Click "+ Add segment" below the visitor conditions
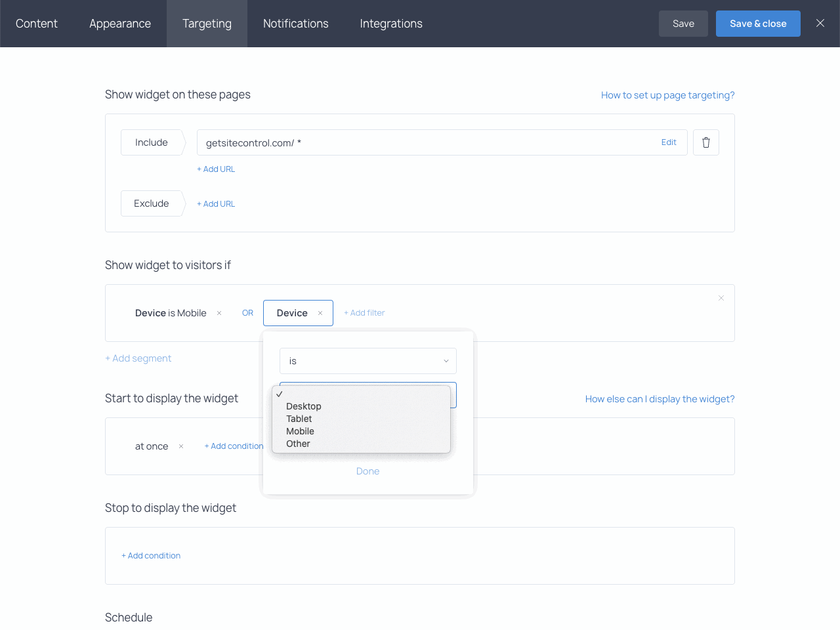The image size is (840, 630). [x=138, y=358]
